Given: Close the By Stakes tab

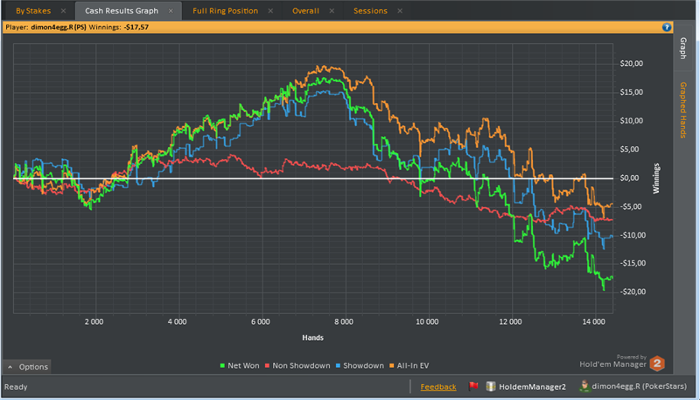Looking at the screenshot, I should (62, 10).
